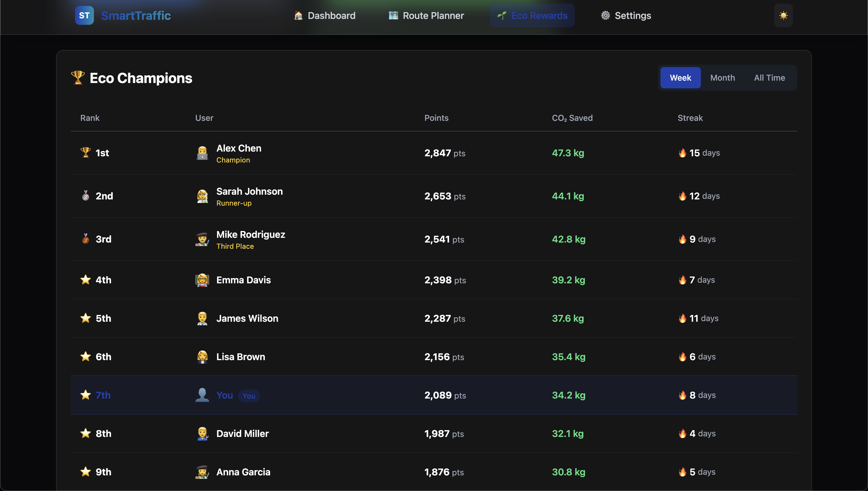
Task: Click the Eco Champions trophy icon
Action: 77,78
